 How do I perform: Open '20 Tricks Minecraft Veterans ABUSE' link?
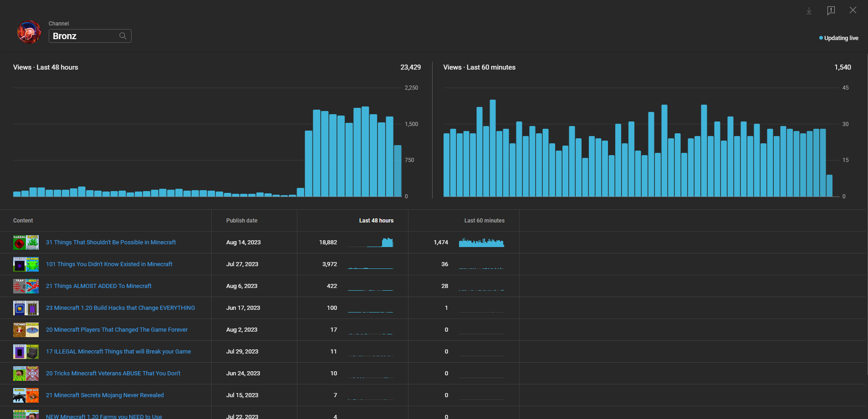pos(113,374)
